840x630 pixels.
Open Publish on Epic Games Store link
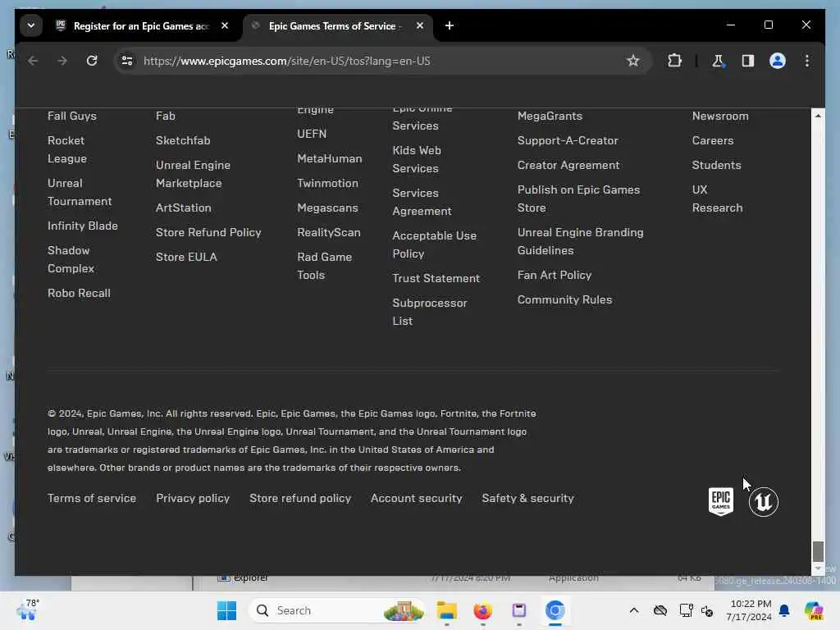(578, 199)
